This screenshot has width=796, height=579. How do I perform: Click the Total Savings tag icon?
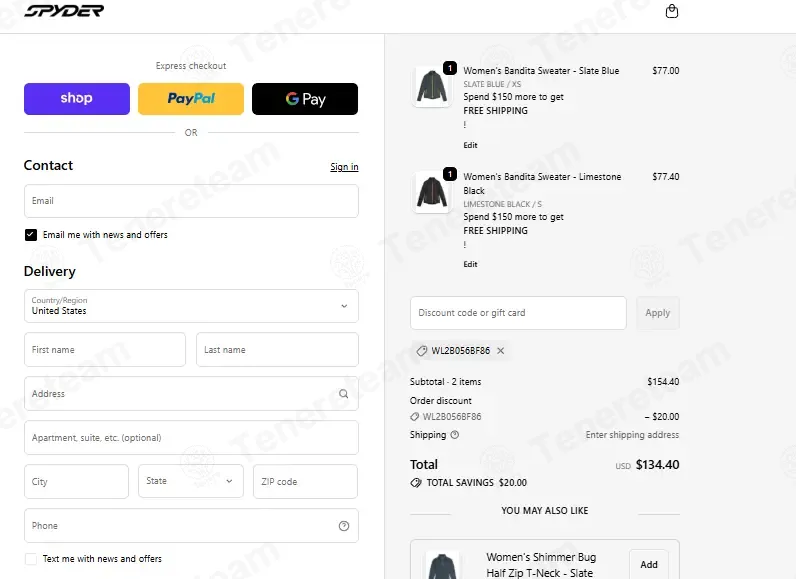click(416, 483)
